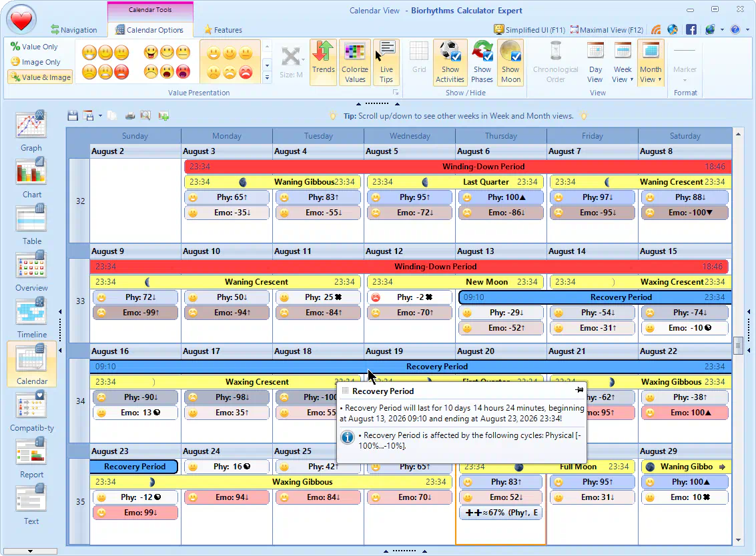The width and height of the screenshot is (756, 556).
Task: Select the colored happy-to-angry smiley set
Action: 230,62
